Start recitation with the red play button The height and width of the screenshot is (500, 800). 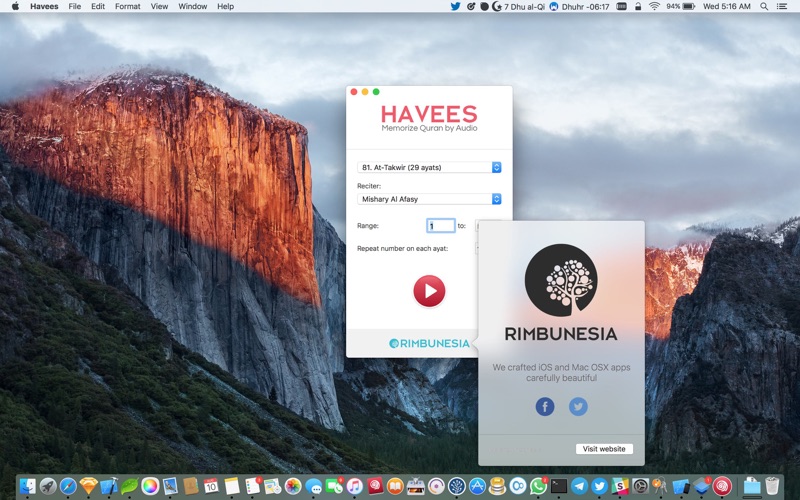click(429, 291)
